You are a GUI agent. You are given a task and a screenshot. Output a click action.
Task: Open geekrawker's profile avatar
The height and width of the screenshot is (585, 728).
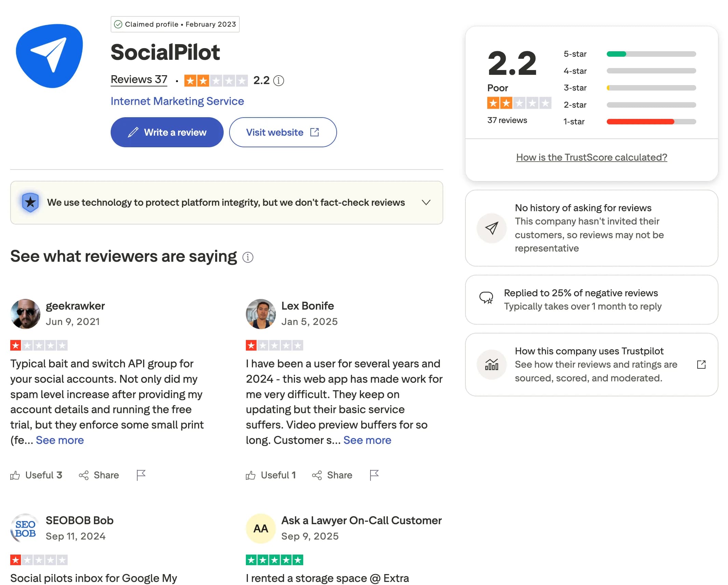tap(25, 314)
